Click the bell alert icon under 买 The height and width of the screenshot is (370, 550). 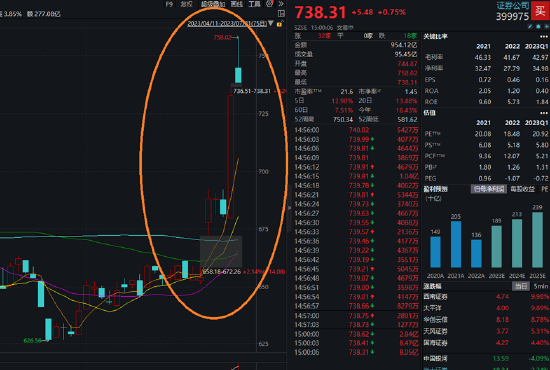tap(538, 27)
